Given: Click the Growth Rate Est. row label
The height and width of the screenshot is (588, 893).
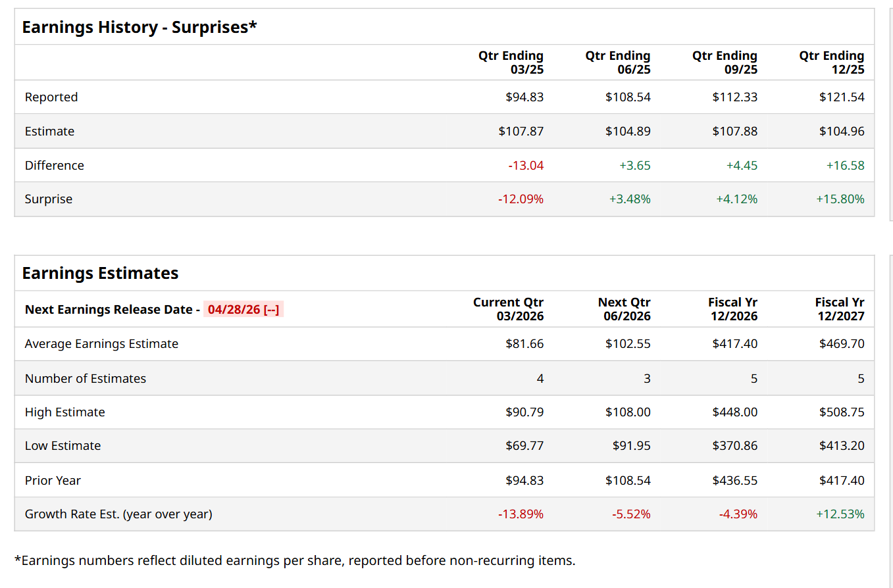Looking at the screenshot, I should [118, 514].
